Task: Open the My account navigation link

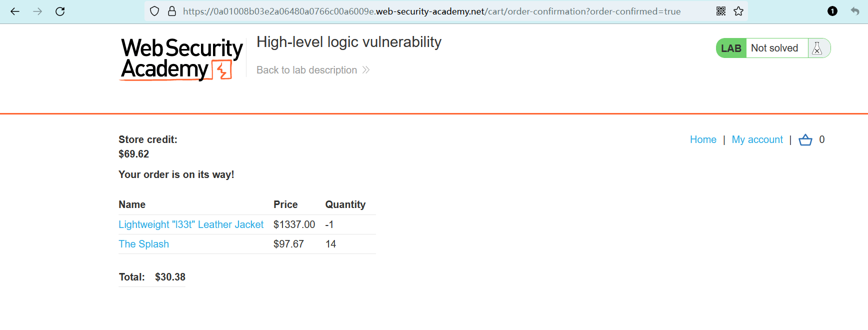Action: click(x=757, y=140)
